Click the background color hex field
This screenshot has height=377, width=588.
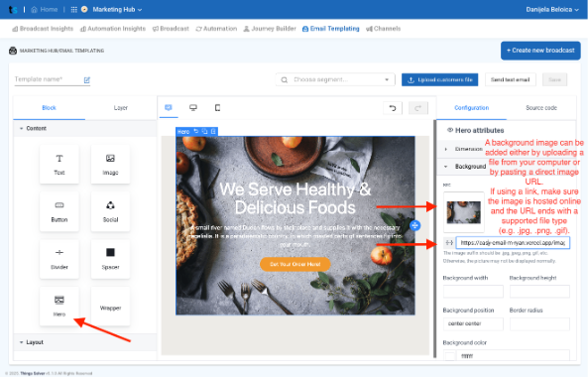[513, 355]
